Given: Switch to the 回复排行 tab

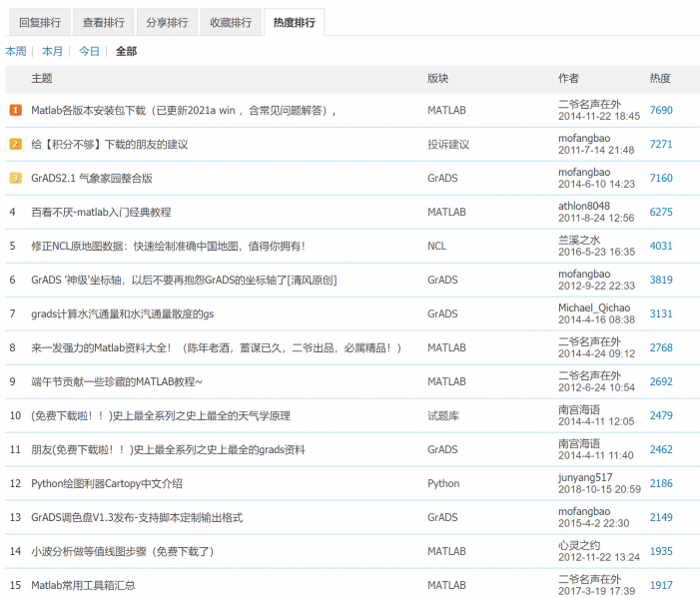Looking at the screenshot, I should [38, 22].
